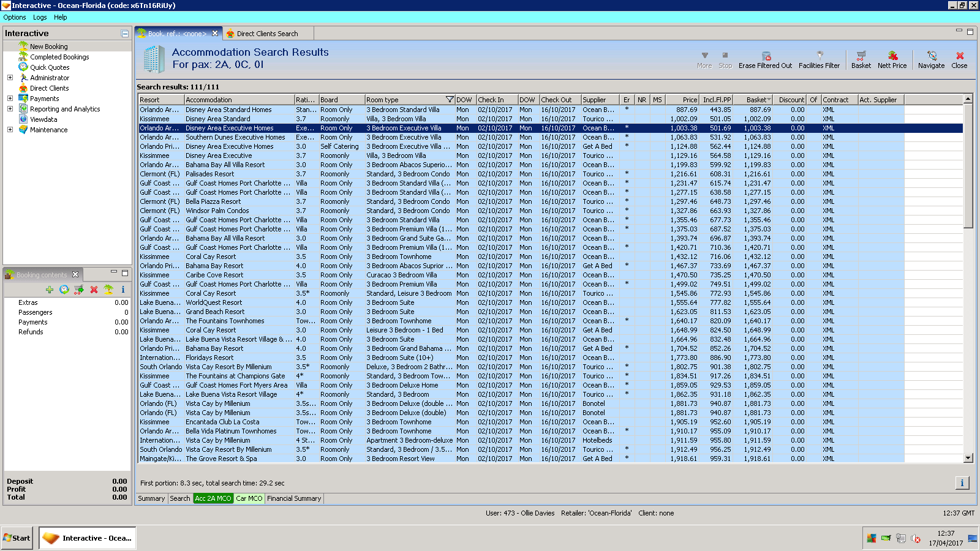Click the Navigate compass icon
The width and height of the screenshot is (980, 551).
pyautogui.click(x=931, y=56)
